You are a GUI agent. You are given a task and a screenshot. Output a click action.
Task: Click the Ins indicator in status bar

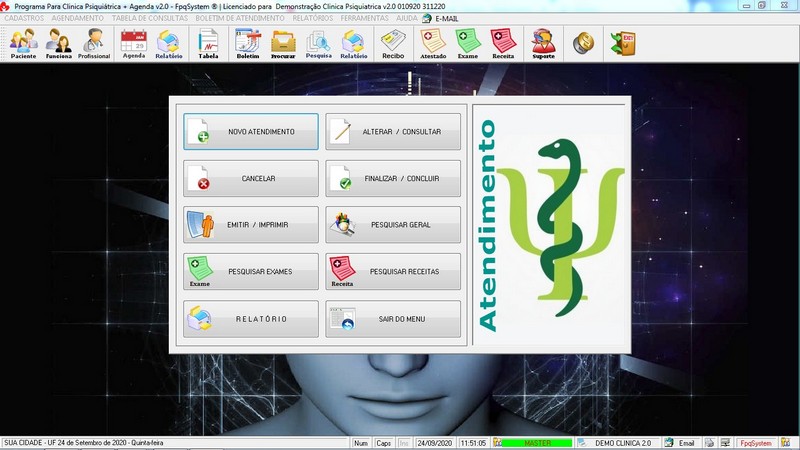pyautogui.click(x=404, y=443)
